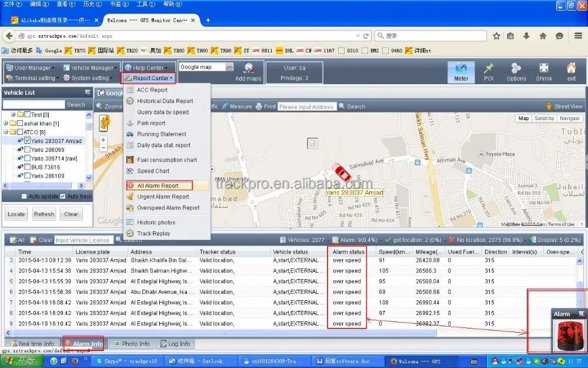588x368 pixels.
Task: Open Street View from the map toolbar
Action: click(563, 106)
